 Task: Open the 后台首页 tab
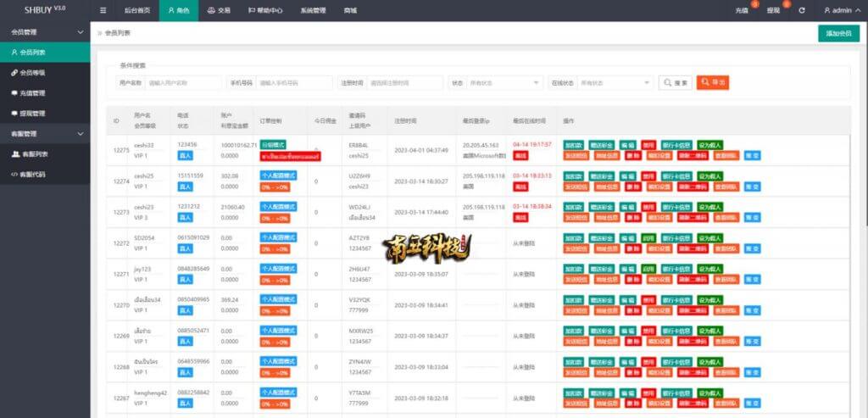click(x=136, y=10)
